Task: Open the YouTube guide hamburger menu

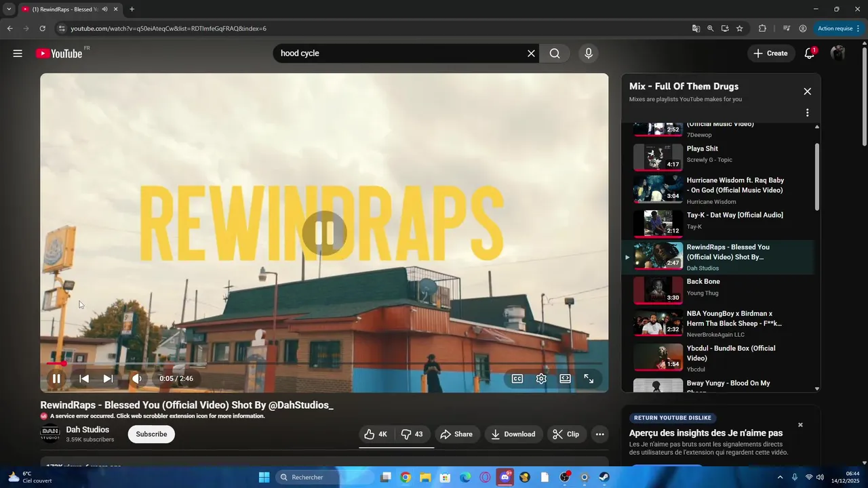Action: point(18,54)
